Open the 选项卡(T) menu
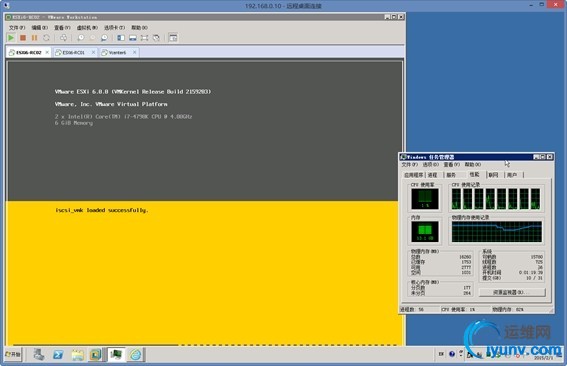Image resolution: width=567 pixels, height=366 pixels. pyautogui.click(x=114, y=27)
